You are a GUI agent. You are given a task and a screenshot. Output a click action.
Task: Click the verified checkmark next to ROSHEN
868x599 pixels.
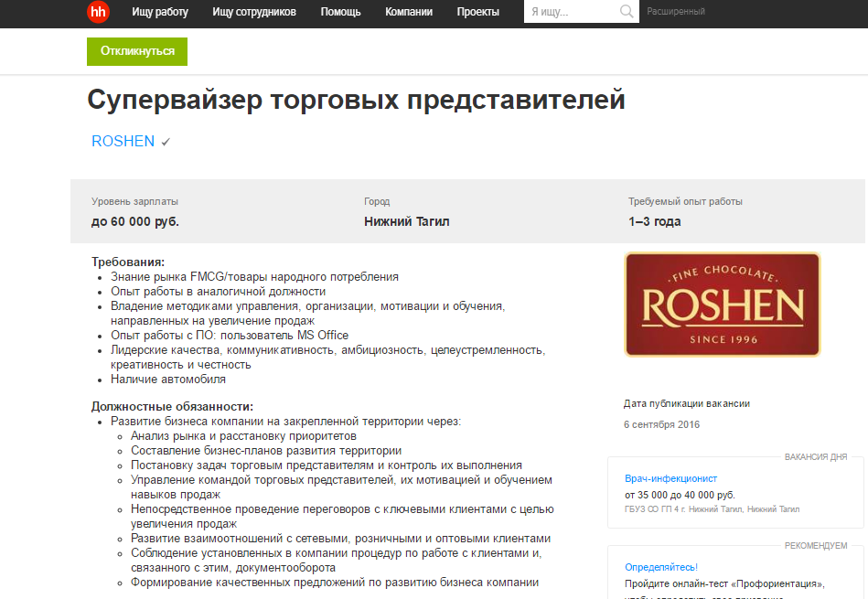pyautogui.click(x=166, y=142)
